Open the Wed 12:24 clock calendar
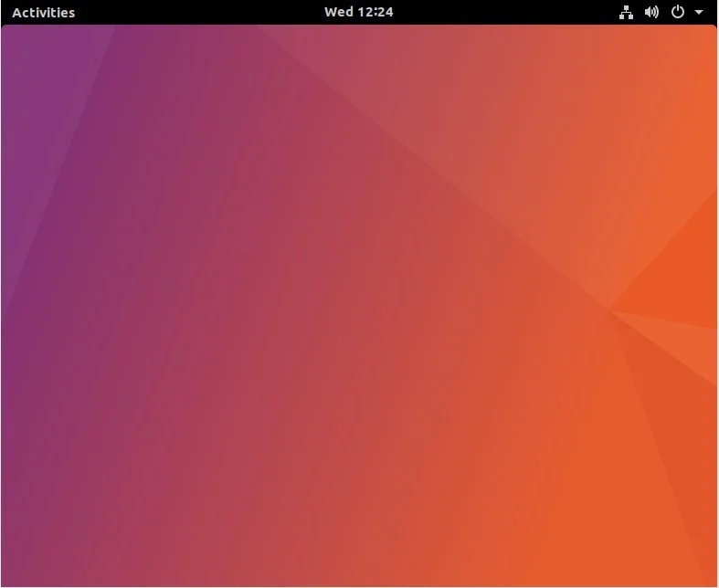 click(358, 12)
